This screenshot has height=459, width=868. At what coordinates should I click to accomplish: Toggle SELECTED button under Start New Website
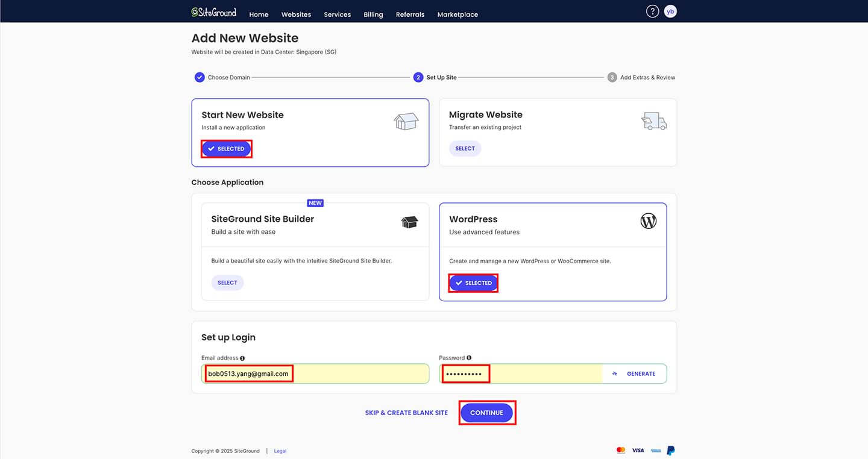(x=226, y=149)
